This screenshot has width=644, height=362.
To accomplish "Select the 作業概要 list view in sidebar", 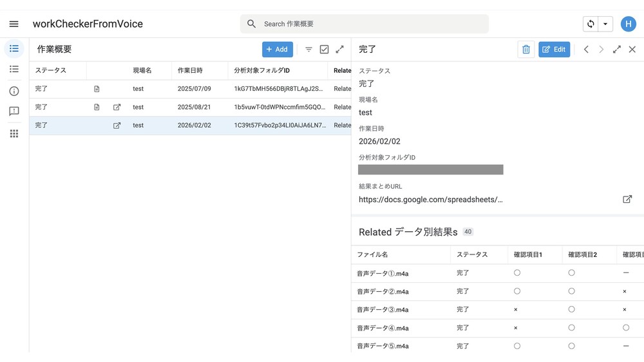I will [14, 49].
